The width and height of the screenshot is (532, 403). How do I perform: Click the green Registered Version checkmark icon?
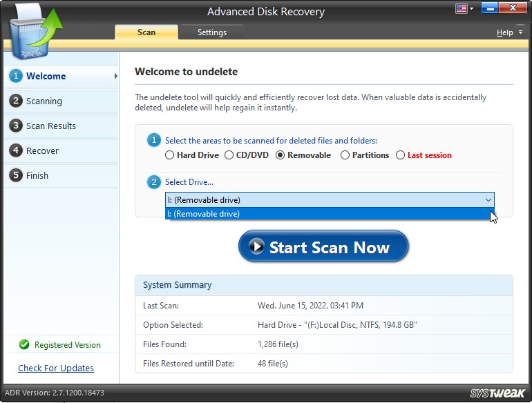24,345
